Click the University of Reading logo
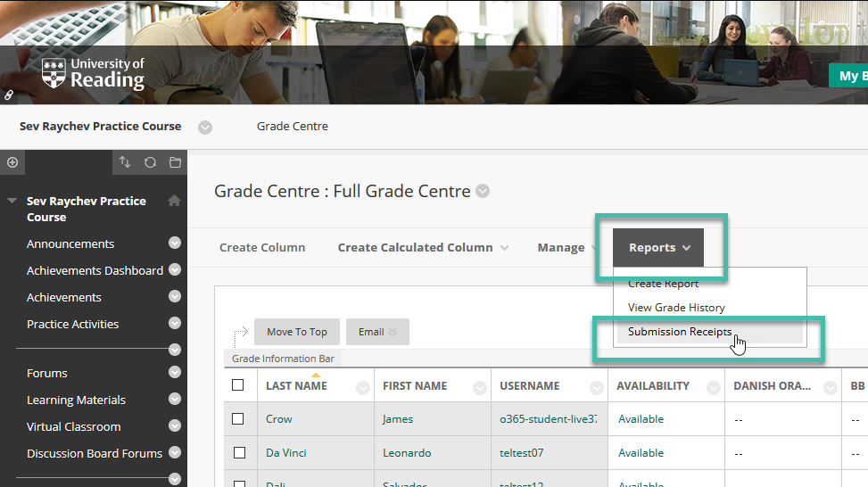 click(93, 74)
